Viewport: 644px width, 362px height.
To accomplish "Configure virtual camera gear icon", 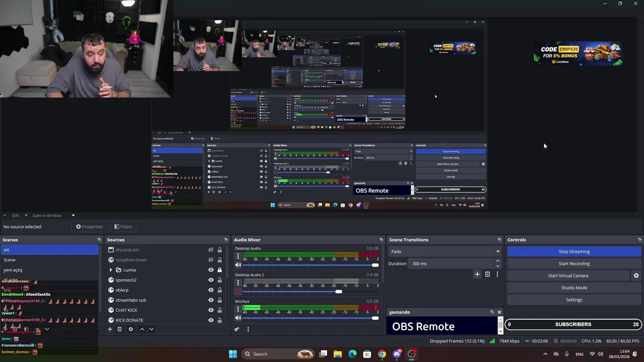I will 636,276.
